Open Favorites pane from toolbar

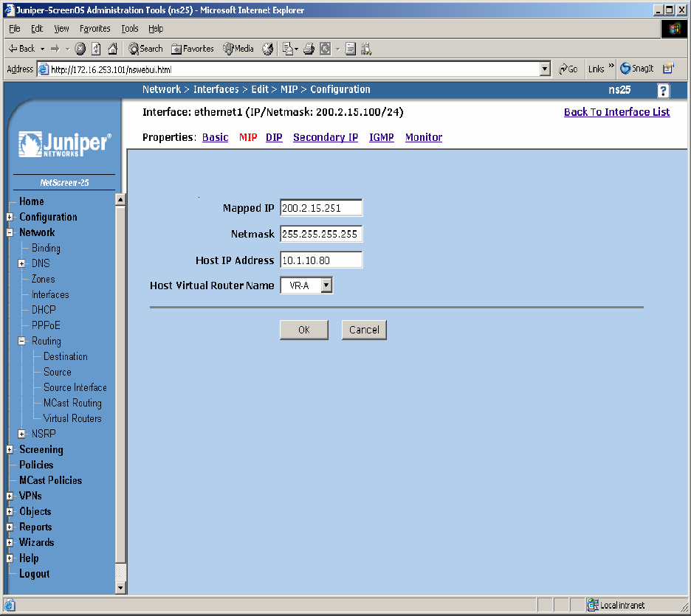coord(193,49)
